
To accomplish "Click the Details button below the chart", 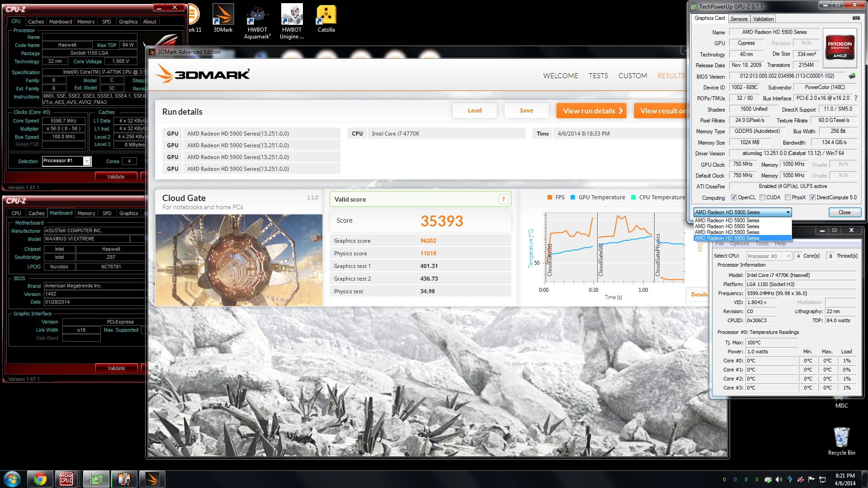I will 698,295.
